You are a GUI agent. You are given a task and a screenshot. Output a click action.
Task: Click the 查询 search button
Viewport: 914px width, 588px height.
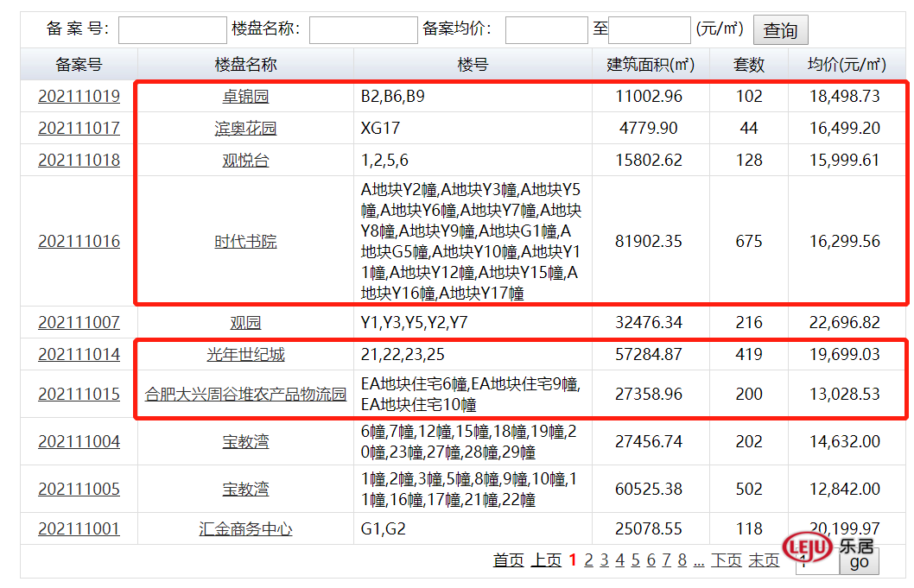coord(780,29)
